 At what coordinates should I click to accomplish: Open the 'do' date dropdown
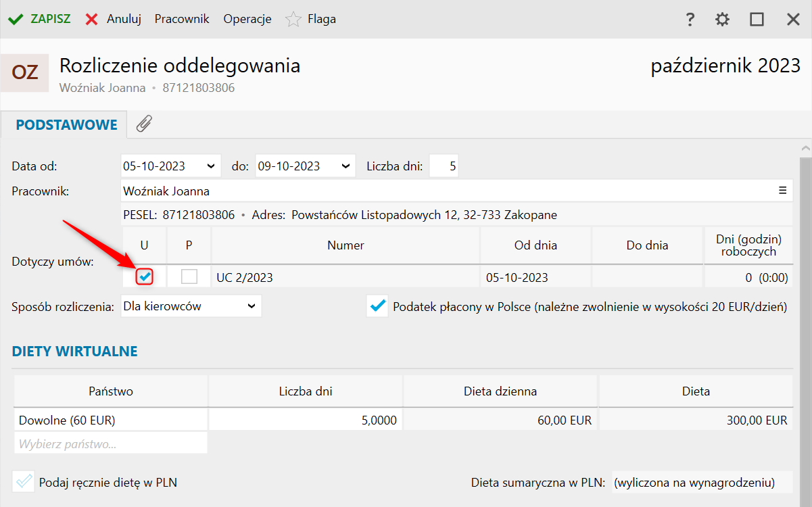coord(346,166)
